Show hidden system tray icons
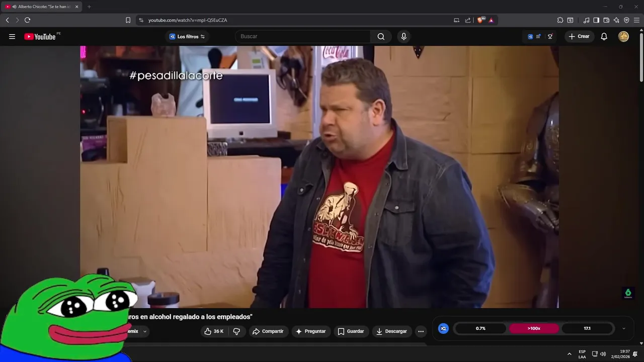The image size is (644, 362). (x=570, y=354)
